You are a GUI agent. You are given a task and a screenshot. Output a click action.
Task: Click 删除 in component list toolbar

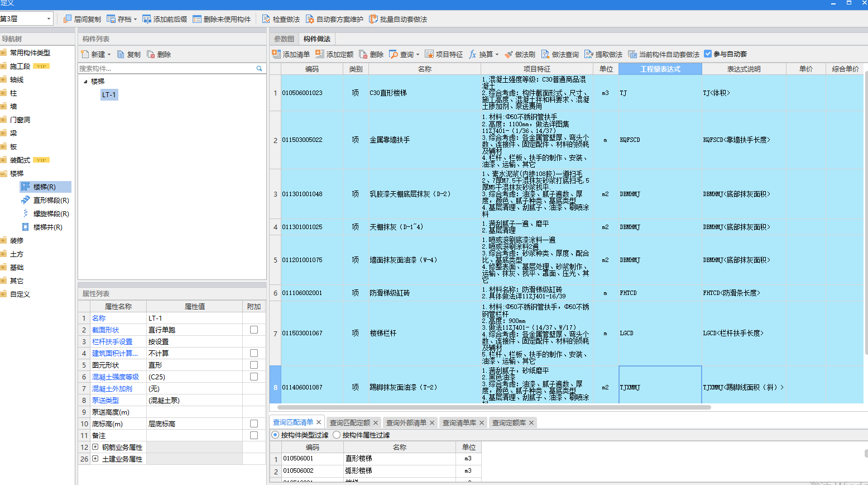[x=159, y=54]
